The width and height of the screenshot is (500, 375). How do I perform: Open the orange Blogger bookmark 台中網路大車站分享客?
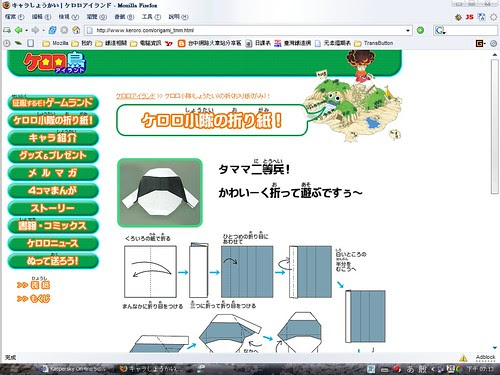(209, 43)
